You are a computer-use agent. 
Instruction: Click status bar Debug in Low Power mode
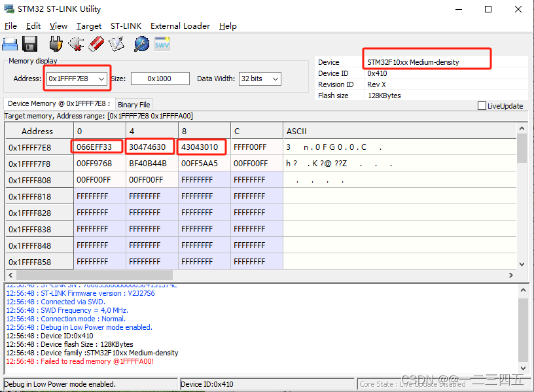[90, 384]
